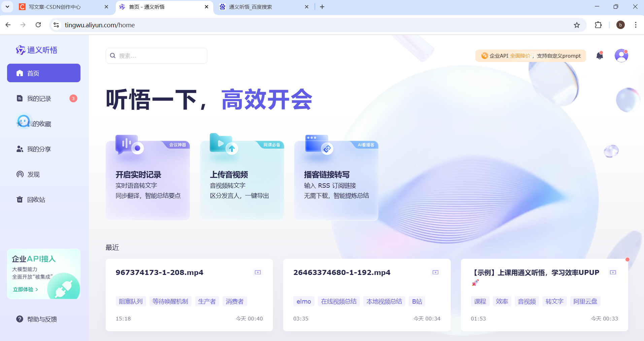
Task: Click the magnifier icon in the search box
Action: 113,56
